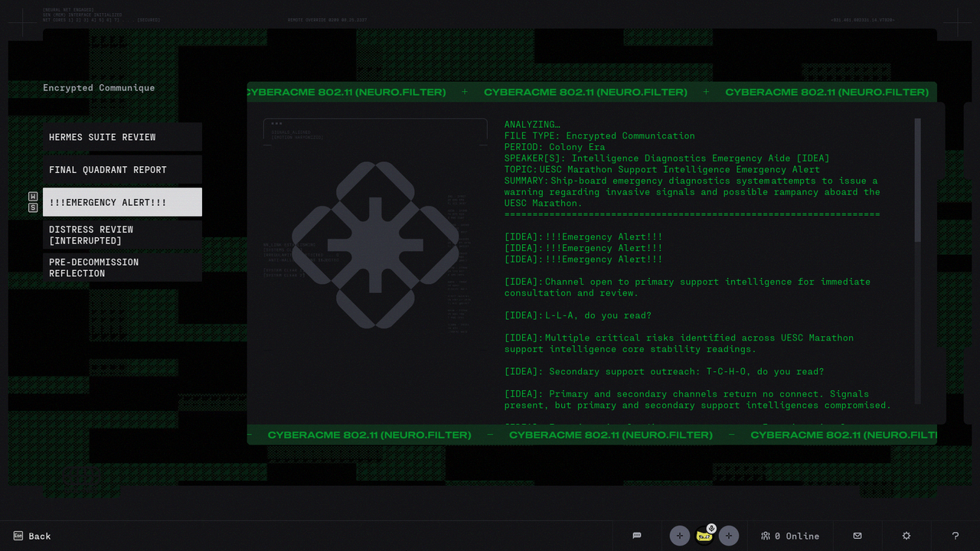Open PRE-DECOMMISSION REFLECTION entry
Screen dimensions: 980x551
(x=122, y=268)
